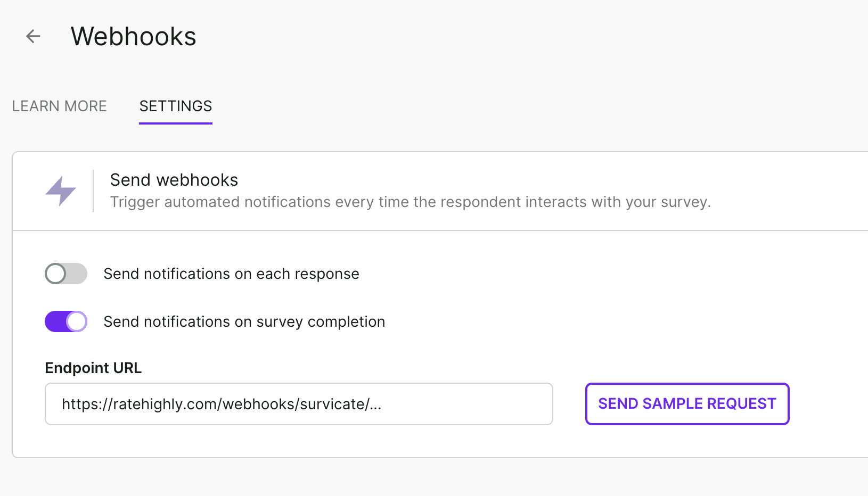Click the lightning bolt webhook icon
This screenshot has height=496, width=868.
(x=61, y=191)
